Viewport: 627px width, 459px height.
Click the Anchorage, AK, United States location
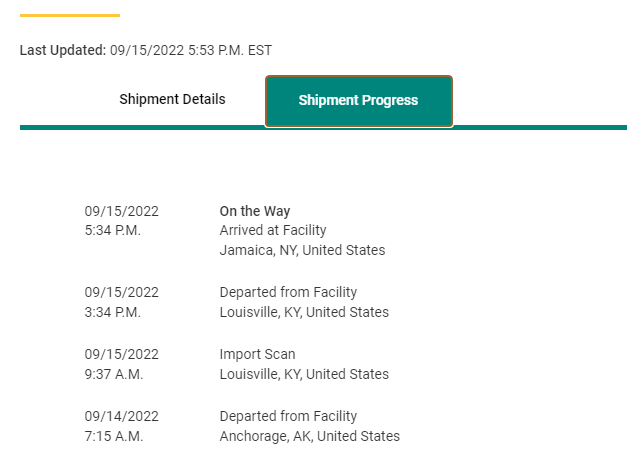(x=309, y=436)
